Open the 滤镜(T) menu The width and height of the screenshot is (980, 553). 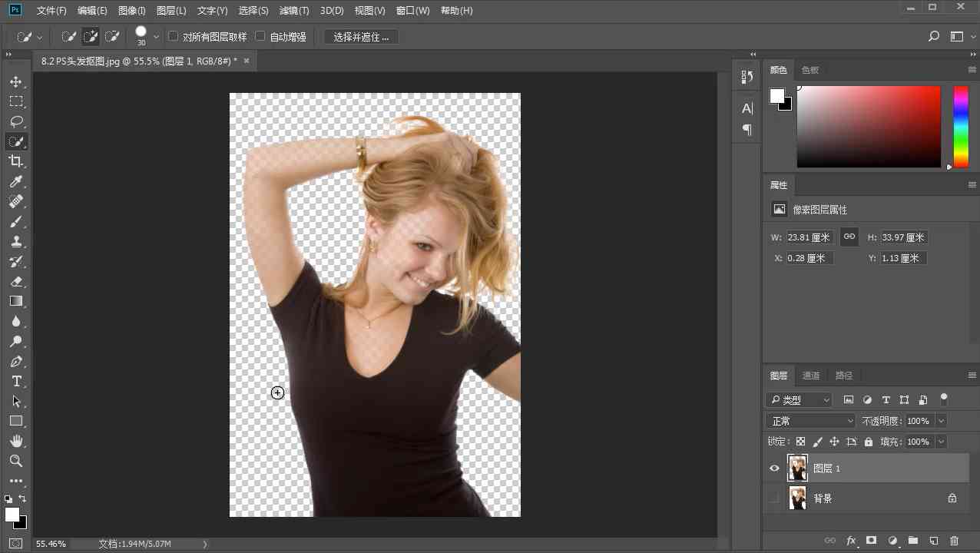(x=293, y=11)
